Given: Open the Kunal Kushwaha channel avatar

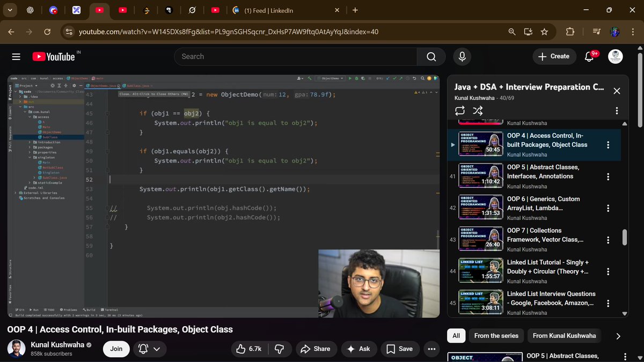Looking at the screenshot, I should pyautogui.click(x=16, y=349).
